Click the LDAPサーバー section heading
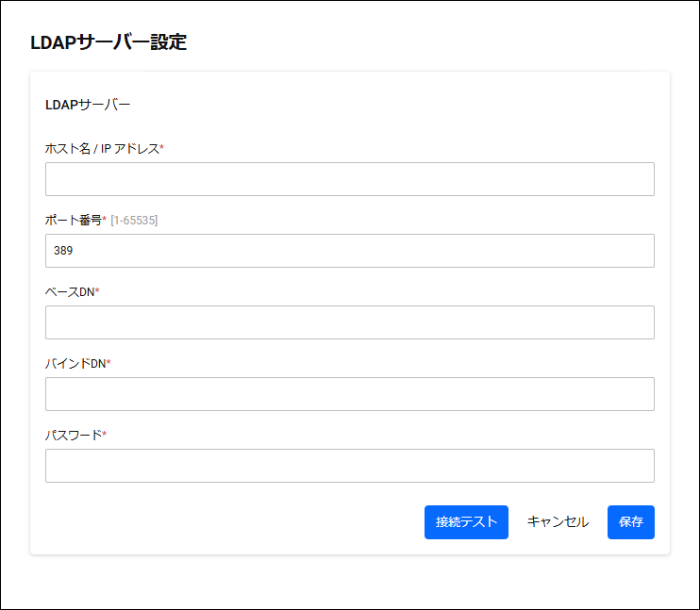Viewport: 700px width, 610px height. tap(88, 105)
